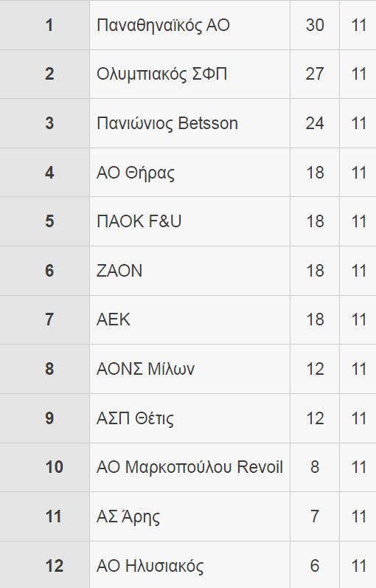Image resolution: width=376 pixels, height=588 pixels.
Task: Click ΑΣΠ Θέτις team name
Action: pyautogui.click(x=135, y=418)
